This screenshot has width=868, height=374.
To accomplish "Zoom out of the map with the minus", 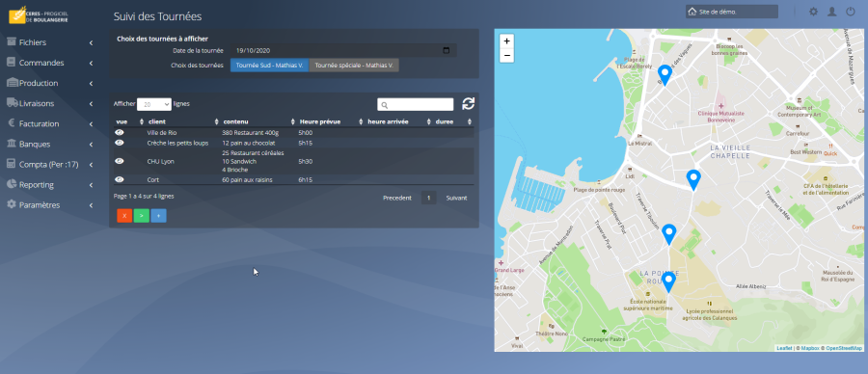I will point(506,55).
